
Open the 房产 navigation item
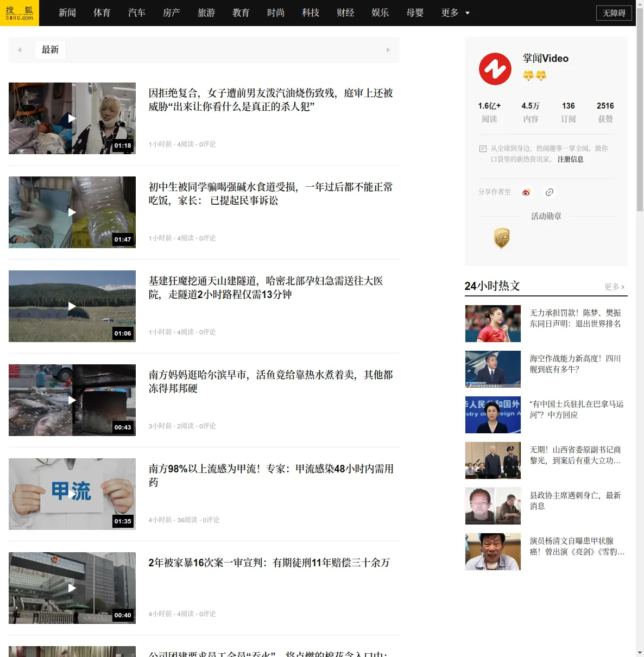tap(172, 12)
